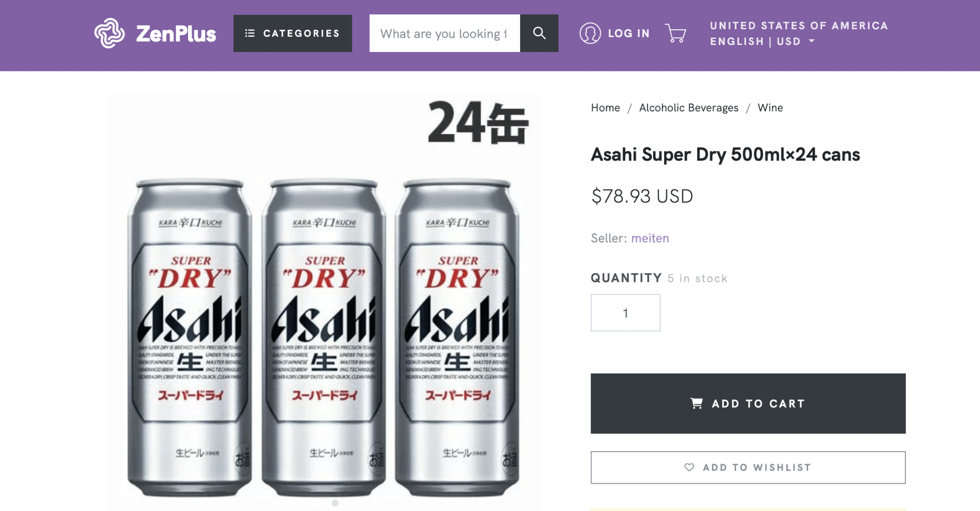Open the shopping cart icon
Viewport: 980px width, 511px height.
click(676, 33)
